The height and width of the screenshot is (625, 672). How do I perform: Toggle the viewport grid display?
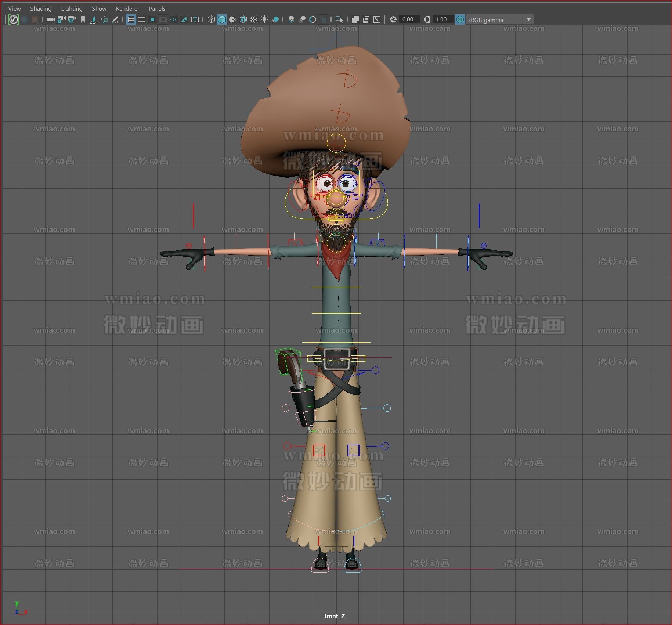[x=131, y=19]
